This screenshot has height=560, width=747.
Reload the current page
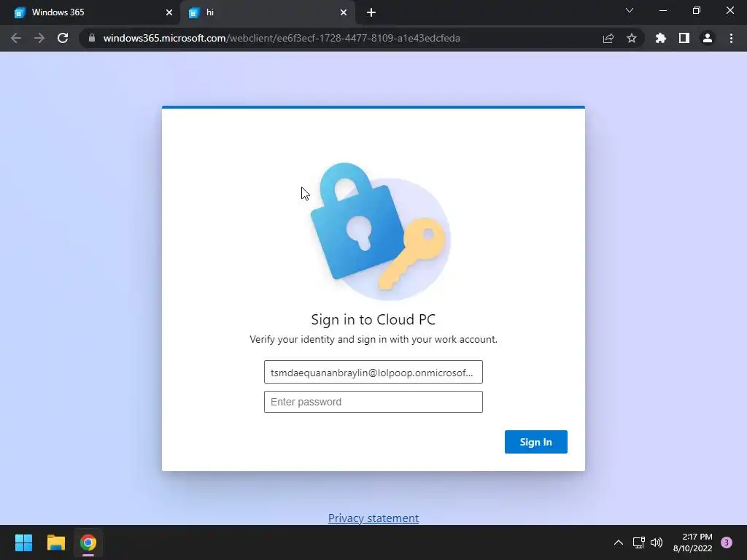[x=63, y=38]
